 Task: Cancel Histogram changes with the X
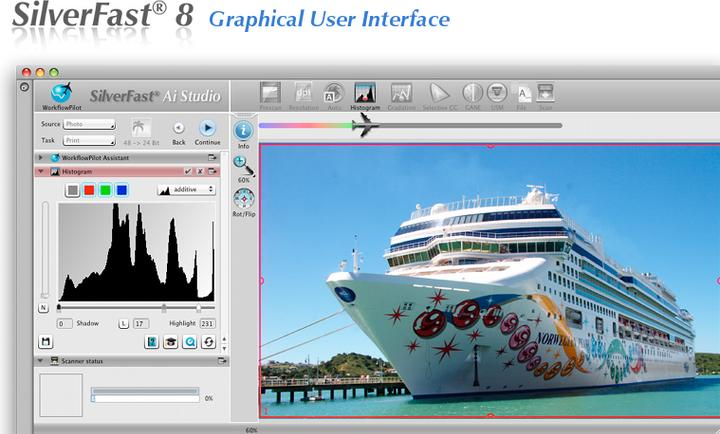(200, 171)
